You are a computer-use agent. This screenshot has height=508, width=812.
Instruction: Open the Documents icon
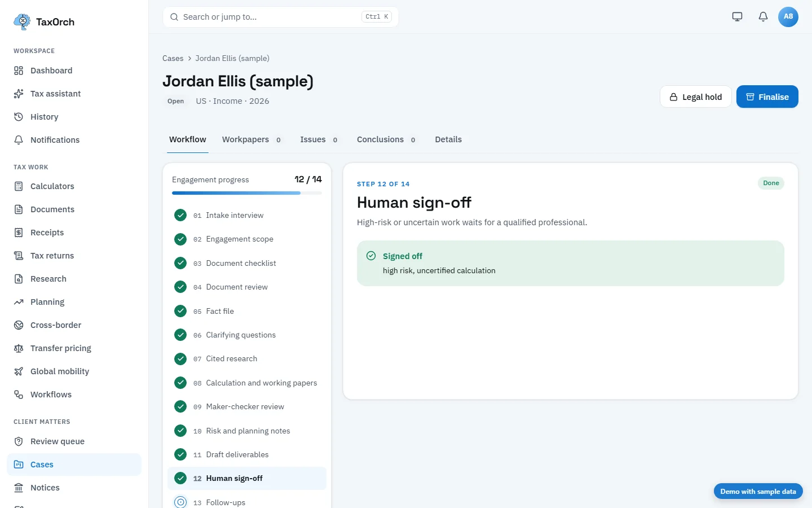(x=19, y=209)
